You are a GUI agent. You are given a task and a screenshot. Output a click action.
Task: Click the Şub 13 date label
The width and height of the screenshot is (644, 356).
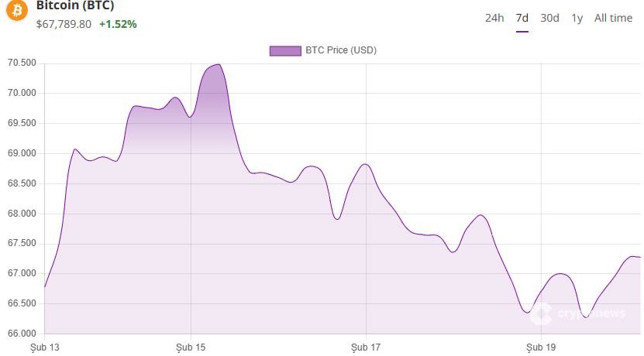coord(44,347)
